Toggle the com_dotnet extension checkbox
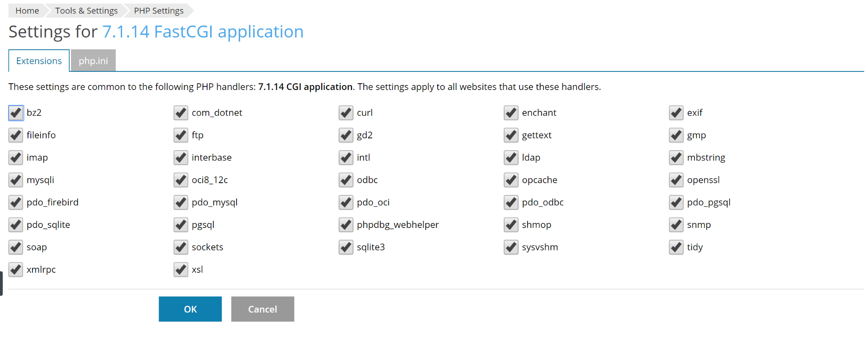 click(181, 113)
